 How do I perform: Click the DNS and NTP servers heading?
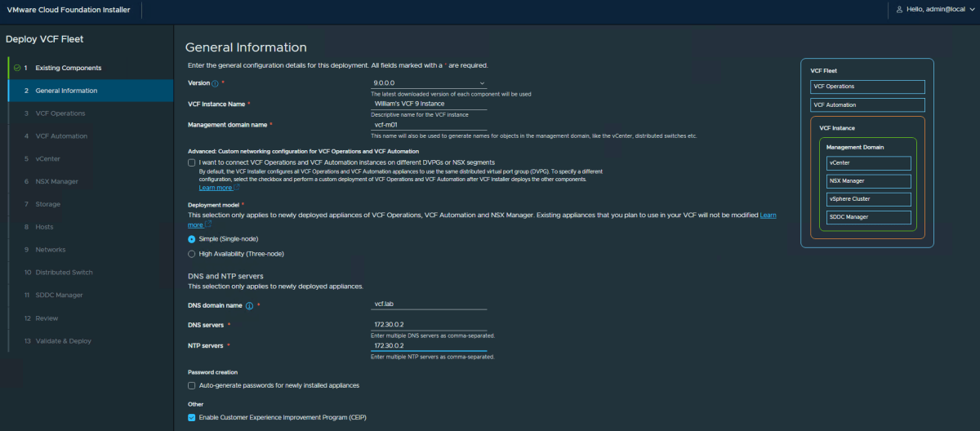click(225, 277)
